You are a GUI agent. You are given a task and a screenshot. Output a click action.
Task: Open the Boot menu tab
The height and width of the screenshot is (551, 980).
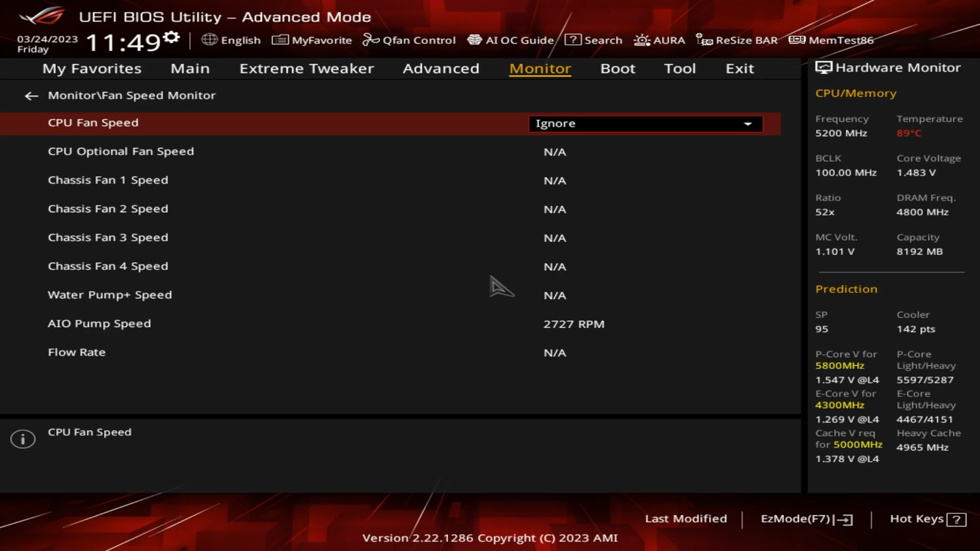coord(617,68)
